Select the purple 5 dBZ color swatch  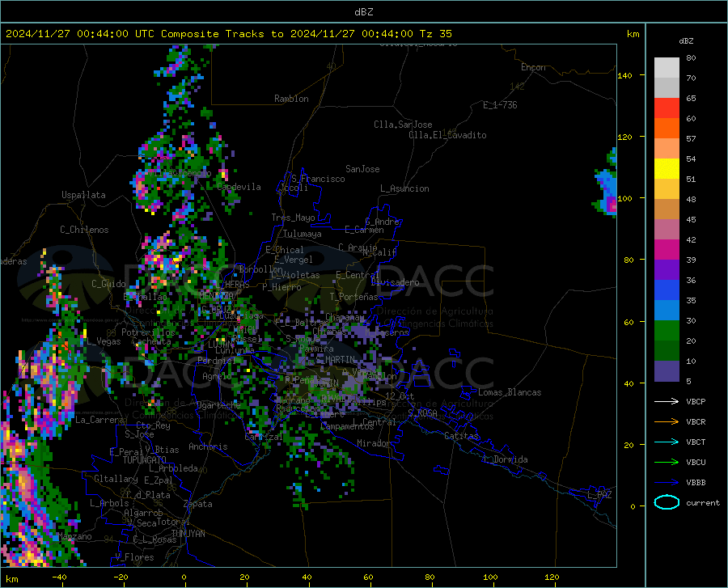(x=667, y=370)
